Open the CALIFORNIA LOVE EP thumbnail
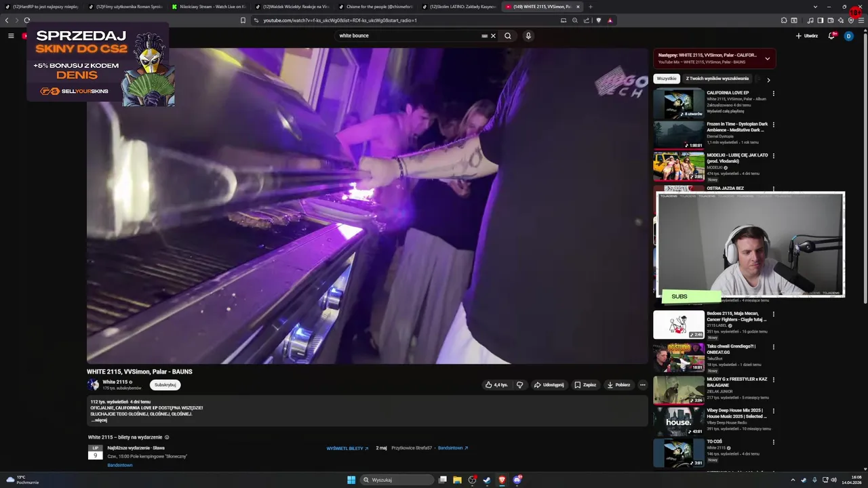Screen dimensions: 868x488 point(679,104)
